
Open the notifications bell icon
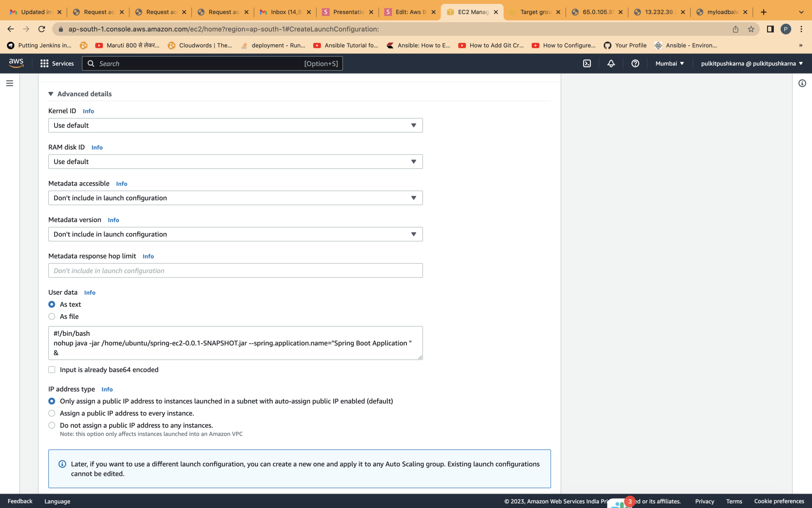click(x=611, y=64)
